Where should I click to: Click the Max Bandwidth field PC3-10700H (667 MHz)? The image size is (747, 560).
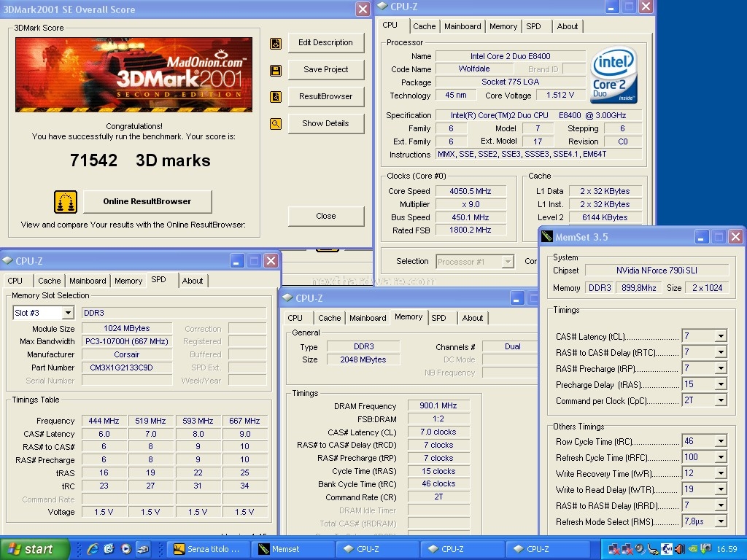(127, 341)
